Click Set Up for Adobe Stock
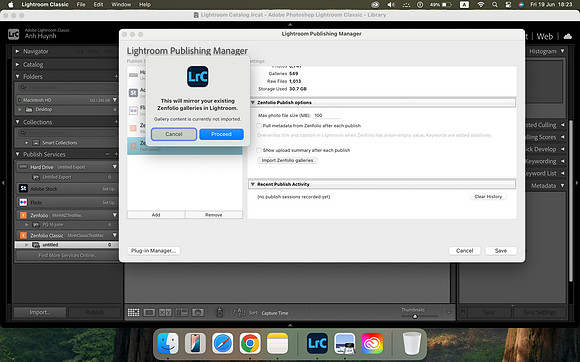This screenshot has height=362, width=580. [x=109, y=189]
